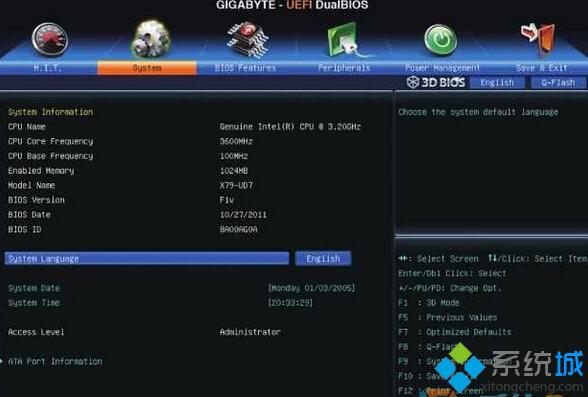This screenshot has height=397, width=588.
Task: Open the Power Management tab
Action: 442,68
